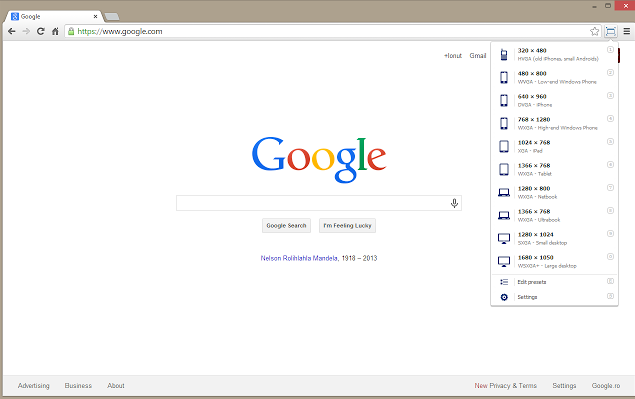Select the Google tab
The image size is (635, 399).
pyautogui.click(x=53, y=17)
